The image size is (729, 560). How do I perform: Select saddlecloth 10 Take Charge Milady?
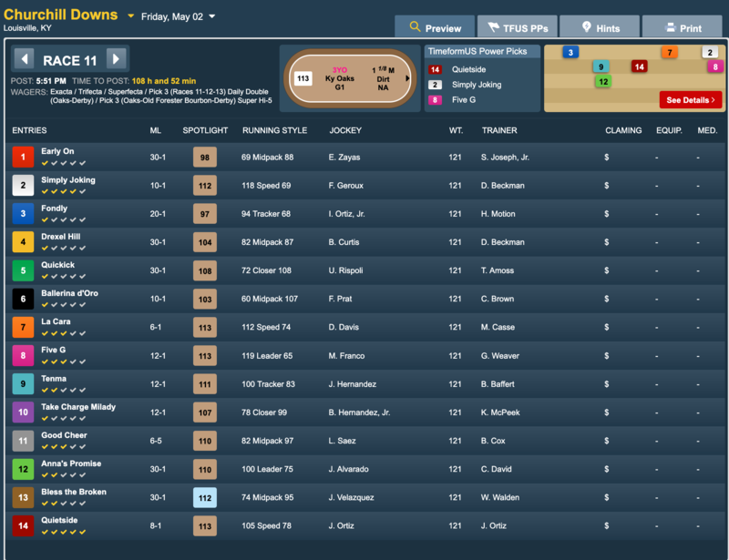[x=23, y=412]
